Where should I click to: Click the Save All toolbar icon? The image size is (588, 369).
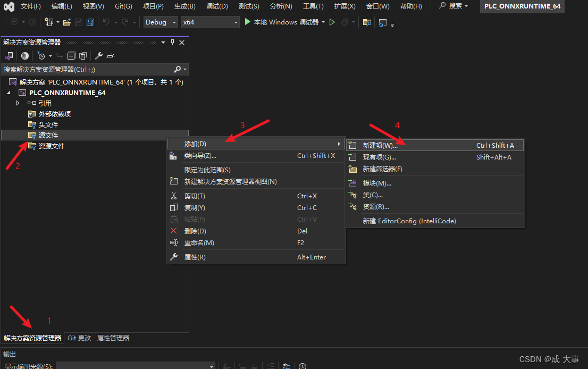[90, 22]
